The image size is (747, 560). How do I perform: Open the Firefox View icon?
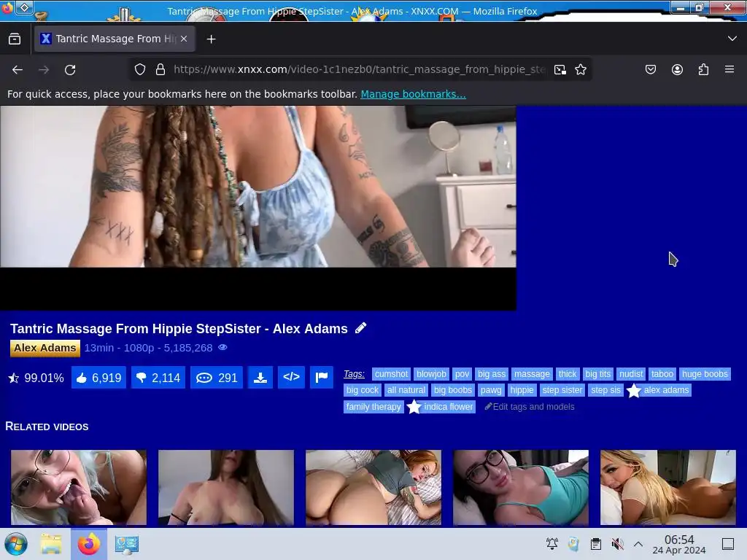tap(15, 39)
